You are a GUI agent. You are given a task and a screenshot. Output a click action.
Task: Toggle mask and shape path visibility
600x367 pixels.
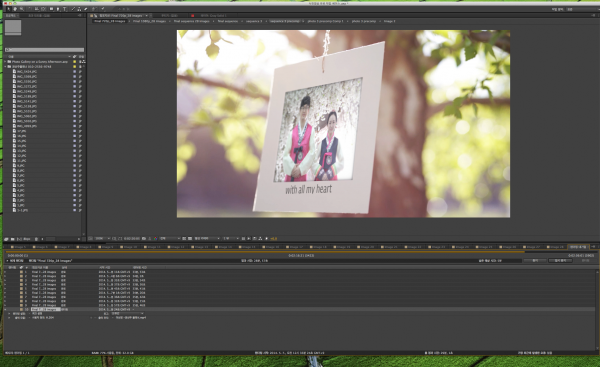pyautogui.click(x=120, y=238)
